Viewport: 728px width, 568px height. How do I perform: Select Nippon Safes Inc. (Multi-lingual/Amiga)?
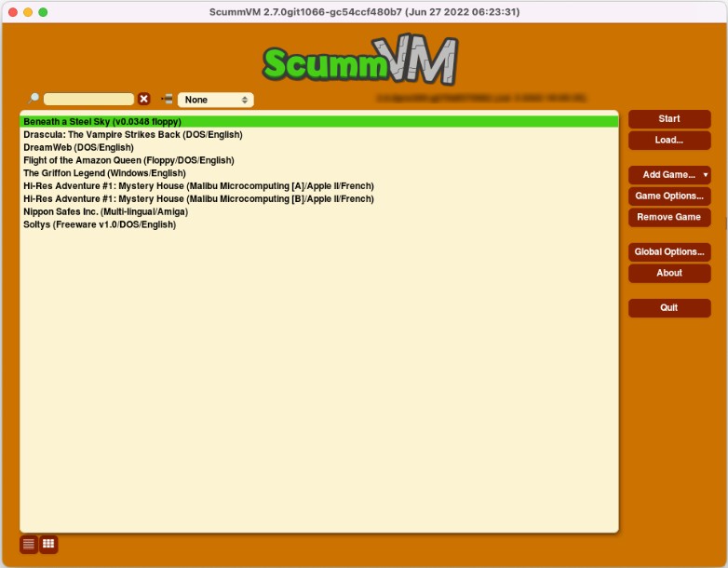(x=319, y=211)
